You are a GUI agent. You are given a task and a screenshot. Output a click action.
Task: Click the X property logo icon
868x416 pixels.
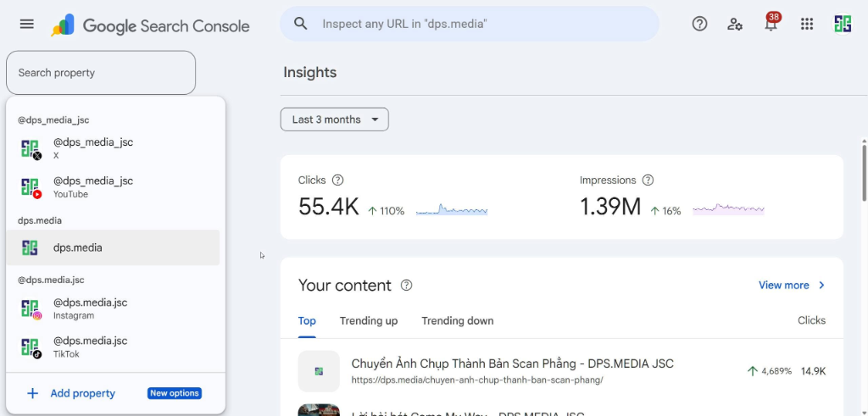31,149
